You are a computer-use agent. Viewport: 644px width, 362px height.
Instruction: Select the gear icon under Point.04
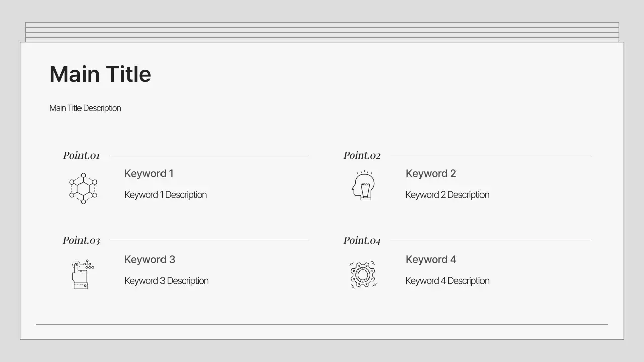point(363,275)
